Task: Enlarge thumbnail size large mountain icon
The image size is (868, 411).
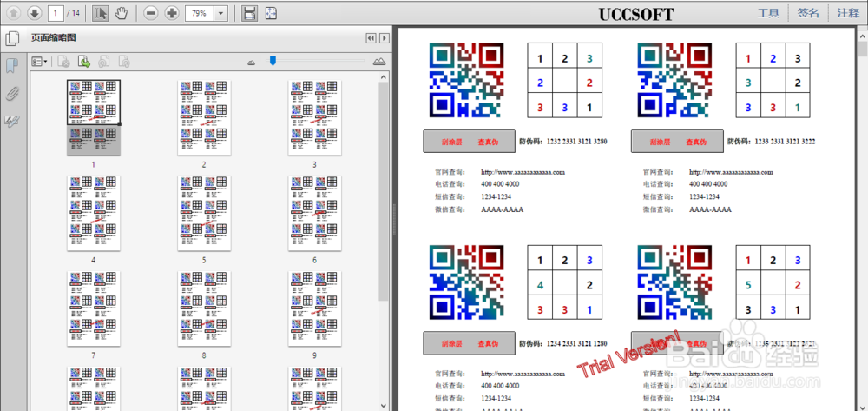Action: (379, 62)
